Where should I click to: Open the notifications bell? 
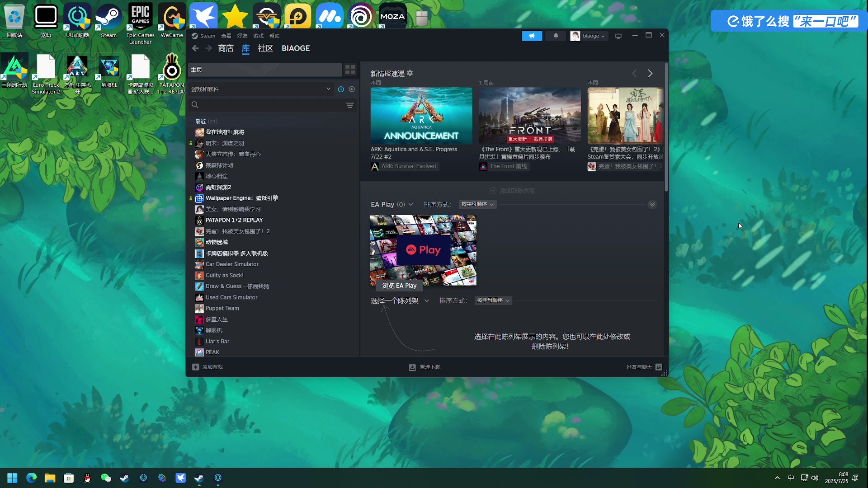(x=556, y=36)
